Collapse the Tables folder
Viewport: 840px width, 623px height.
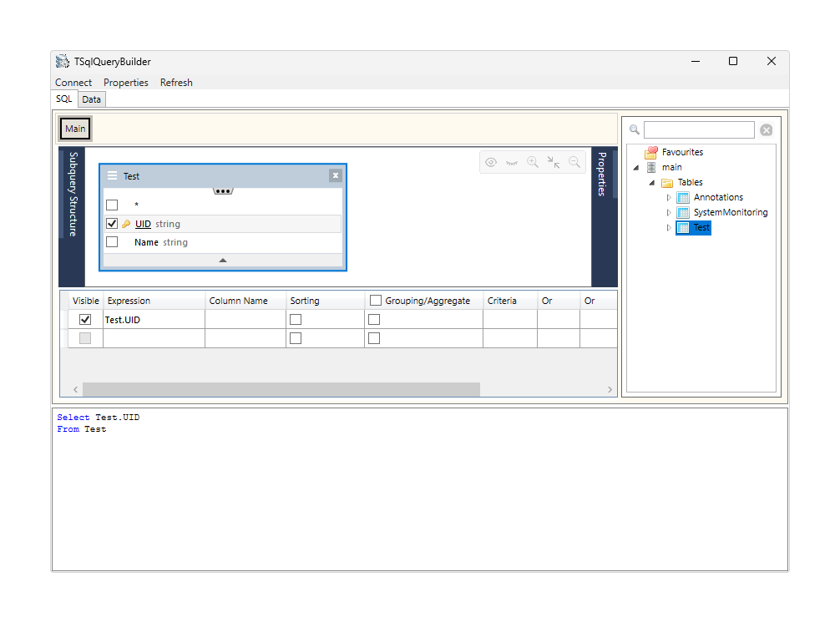point(652,183)
